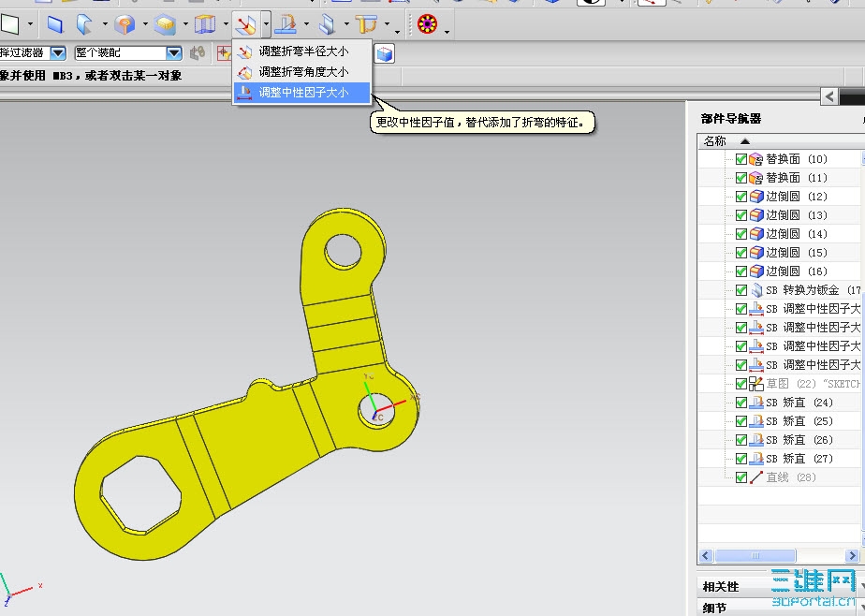Click the XC-YC coordinate origin on the model

375,411
